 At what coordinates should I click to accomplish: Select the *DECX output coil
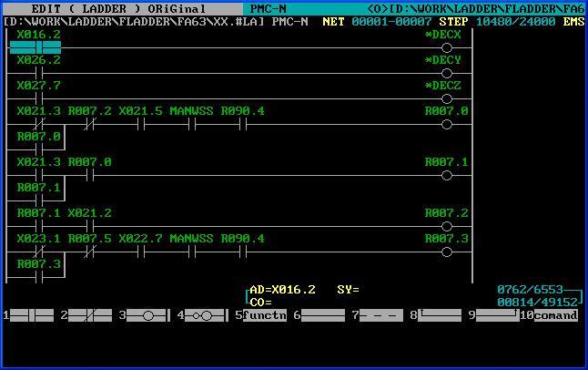[447, 48]
